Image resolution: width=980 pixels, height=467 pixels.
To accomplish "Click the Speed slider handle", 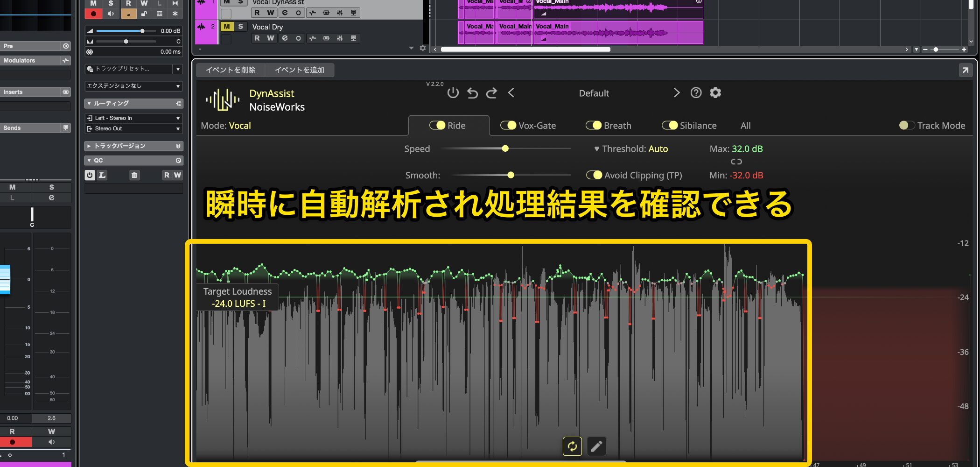I will click(x=505, y=149).
